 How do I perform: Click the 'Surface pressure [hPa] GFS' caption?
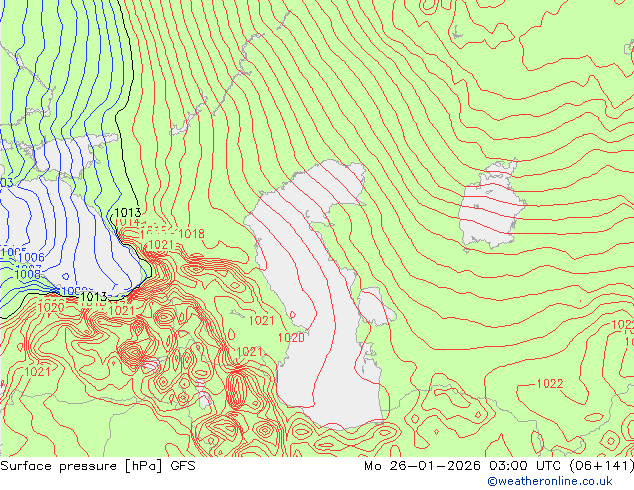click(98, 466)
